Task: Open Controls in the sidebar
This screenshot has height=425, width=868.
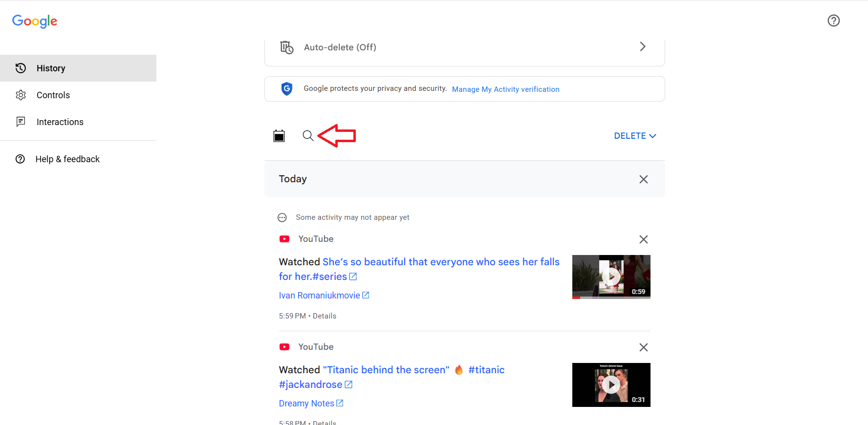Action: [78, 95]
